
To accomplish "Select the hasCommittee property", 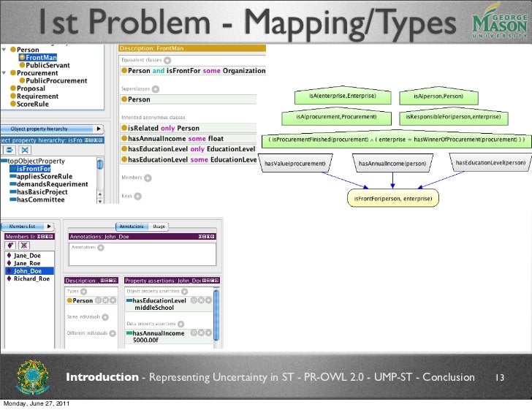I will pos(40,200).
